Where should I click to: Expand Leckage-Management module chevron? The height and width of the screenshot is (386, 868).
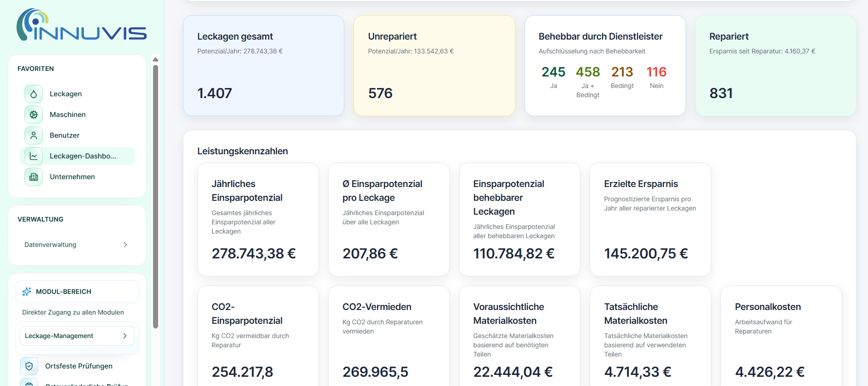124,336
